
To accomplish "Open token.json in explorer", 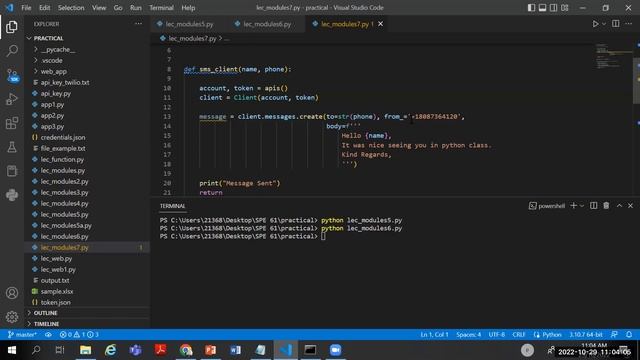I will click(56, 303).
